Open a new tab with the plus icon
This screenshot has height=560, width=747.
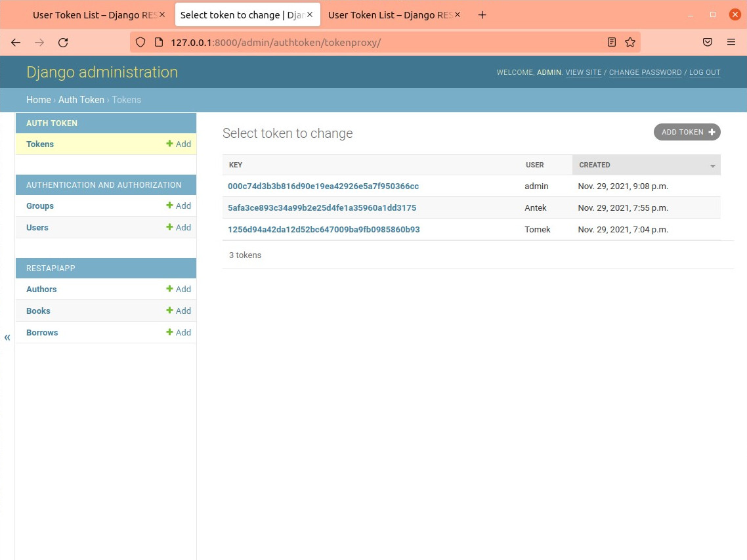pos(482,15)
